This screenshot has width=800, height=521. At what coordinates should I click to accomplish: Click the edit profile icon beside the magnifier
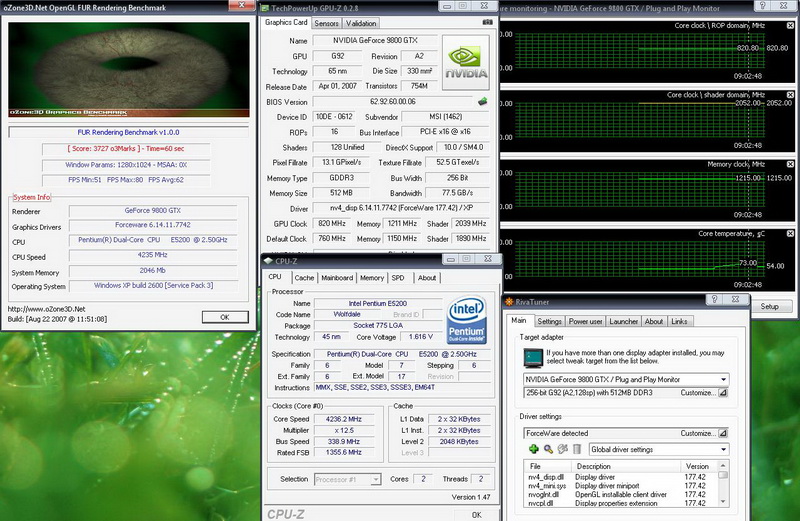[x=563, y=449]
